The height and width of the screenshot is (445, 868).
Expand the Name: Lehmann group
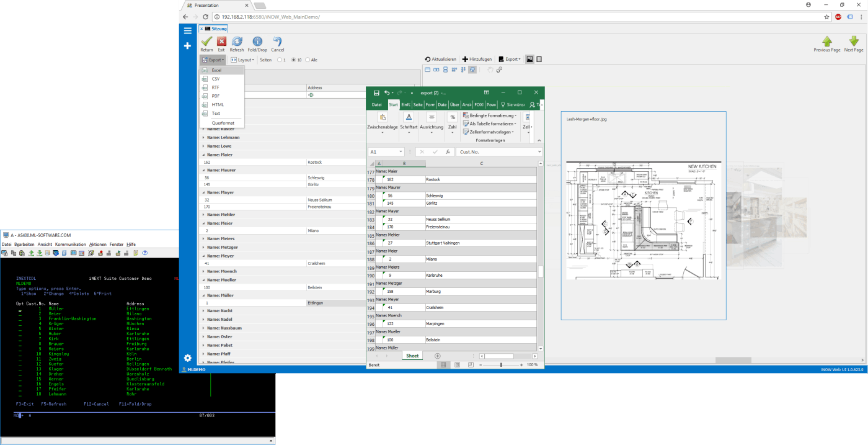coord(203,137)
